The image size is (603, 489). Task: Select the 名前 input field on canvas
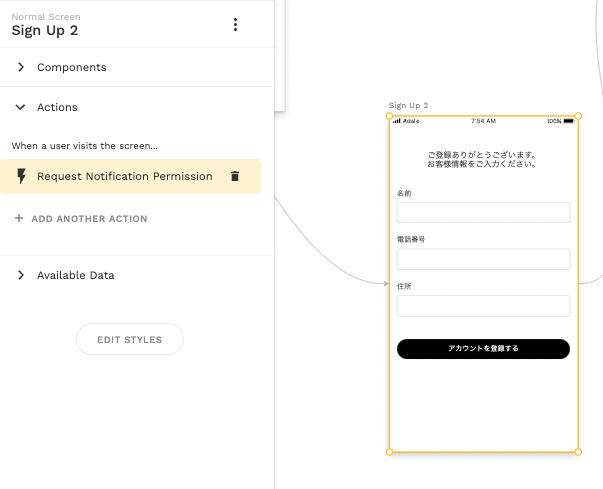click(x=483, y=212)
